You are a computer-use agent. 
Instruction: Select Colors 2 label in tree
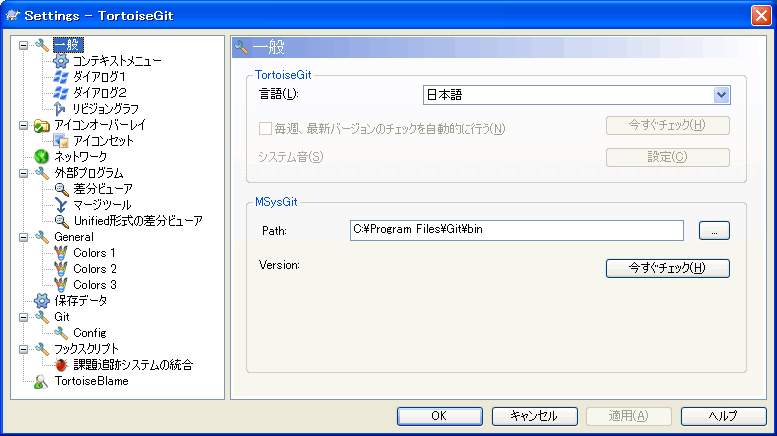coord(95,269)
